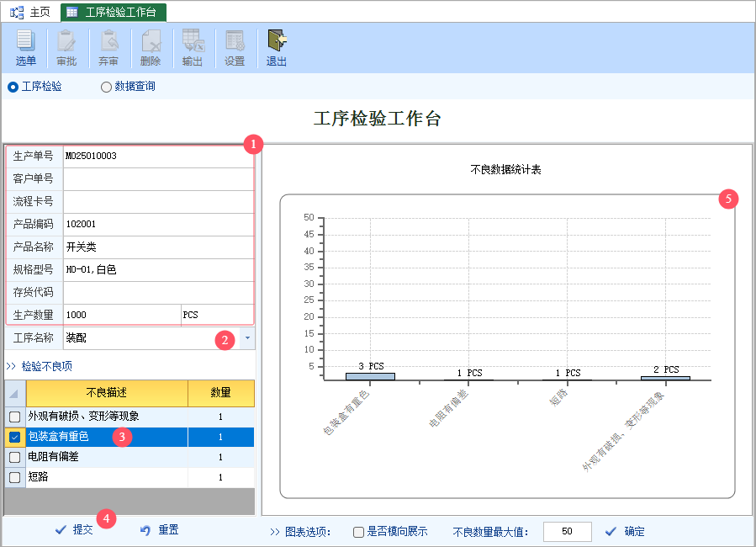Open the 工序名称 dropdown arrow
This screenshot has width=756, height=547.
pyautogui.click(x=247, y=338)
